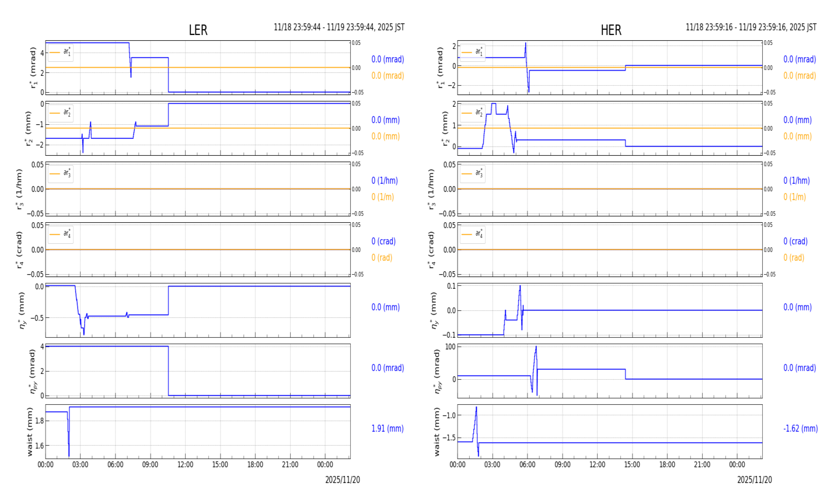Click the LER r1* (mrad) axis label
This screenshot has width=824, height=504.
(x=32, y=67)
